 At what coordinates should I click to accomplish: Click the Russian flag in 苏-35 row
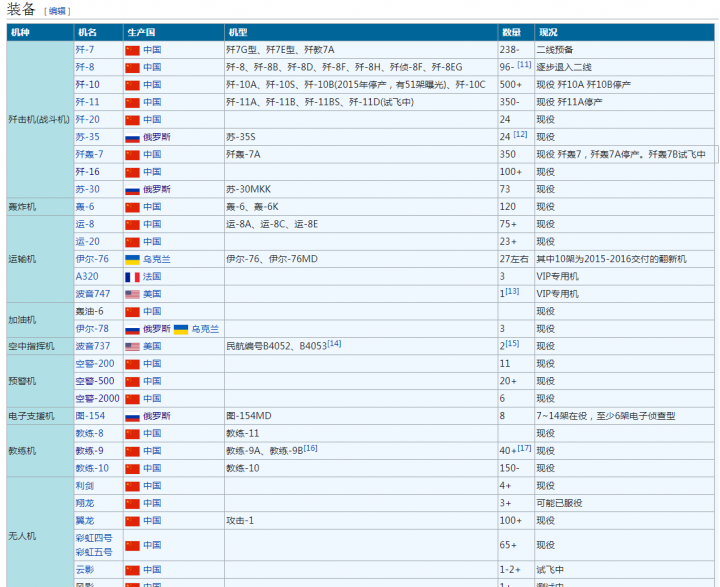click(132, 137)
